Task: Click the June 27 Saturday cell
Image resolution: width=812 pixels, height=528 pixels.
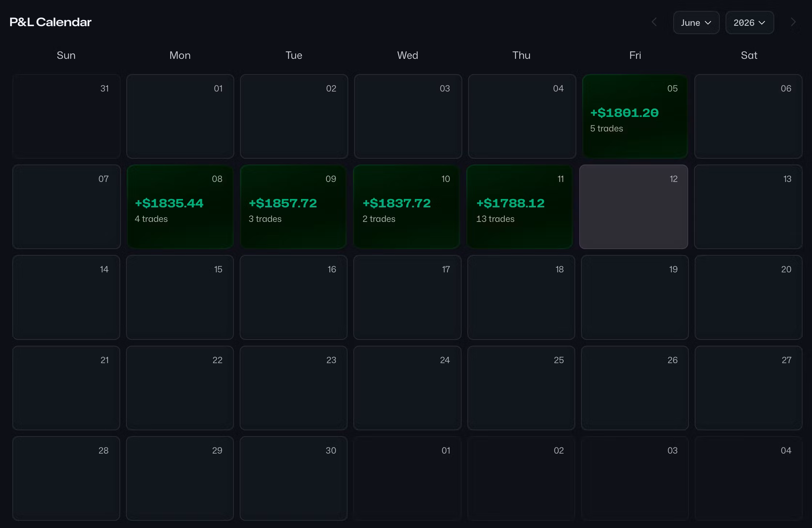Action: (748, 388)
